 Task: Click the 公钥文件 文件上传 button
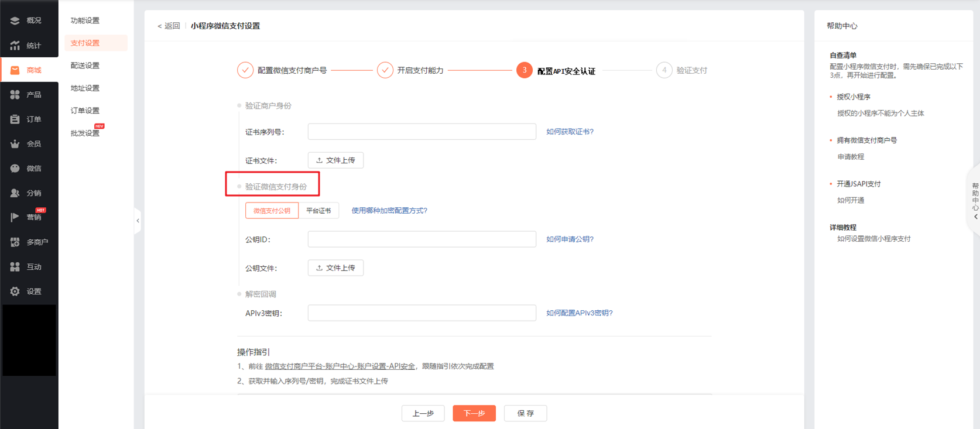[x=335, y=268]
